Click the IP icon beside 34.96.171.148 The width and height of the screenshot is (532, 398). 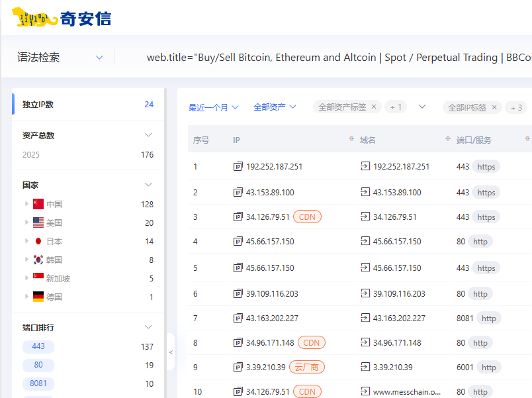(x=238, y=342)
